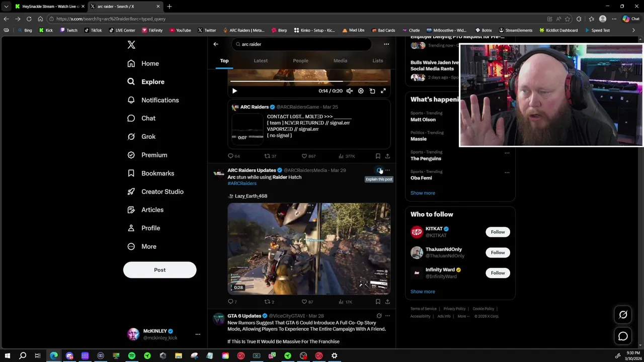Screen dimensions: 644x362
Task: Switch to the Latest tab
Action: click(261, 61)
